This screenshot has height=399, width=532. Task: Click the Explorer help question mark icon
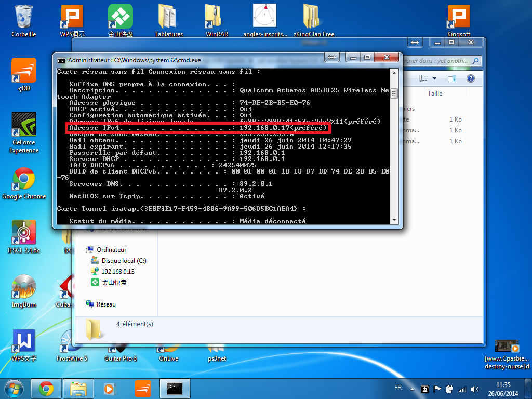coord(471,78)
